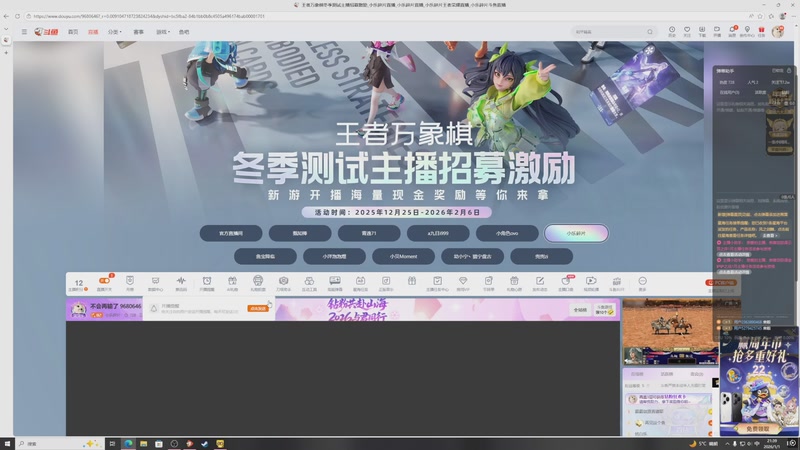Click the monitor-with-plus icon in streamer toolbar

point(335,281)
